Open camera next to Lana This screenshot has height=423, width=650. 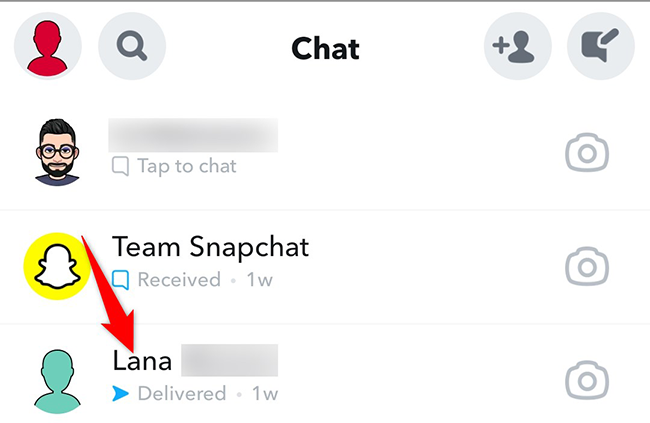(x=587, y=380)
